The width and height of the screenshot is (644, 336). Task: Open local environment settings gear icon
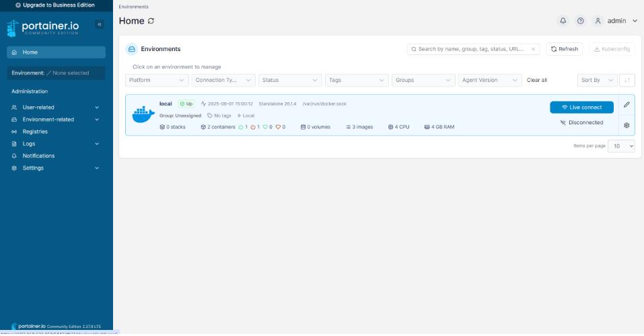pyautogui.click(x=627, y=125)
